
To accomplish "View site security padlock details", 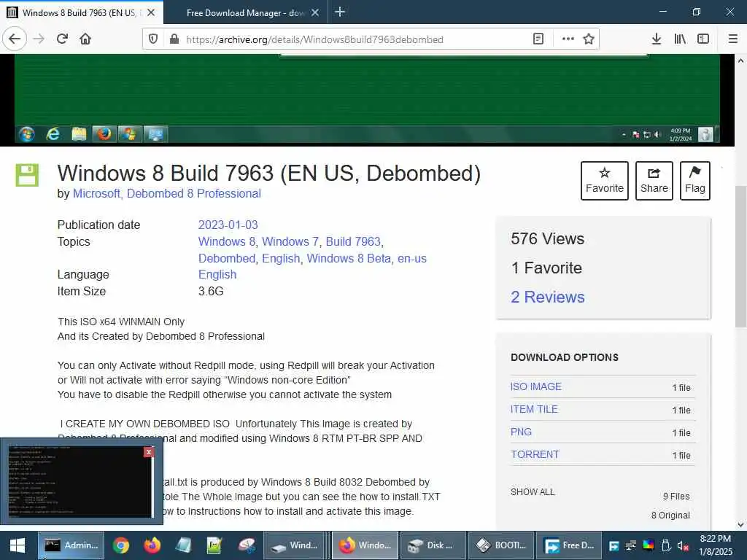I will [174, 39].
